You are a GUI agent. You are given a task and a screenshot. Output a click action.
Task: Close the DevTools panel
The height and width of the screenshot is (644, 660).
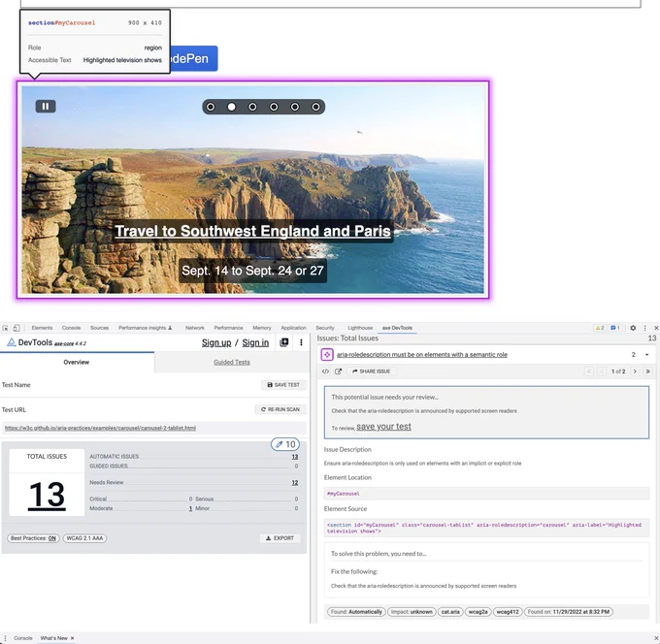pos(656,328)
